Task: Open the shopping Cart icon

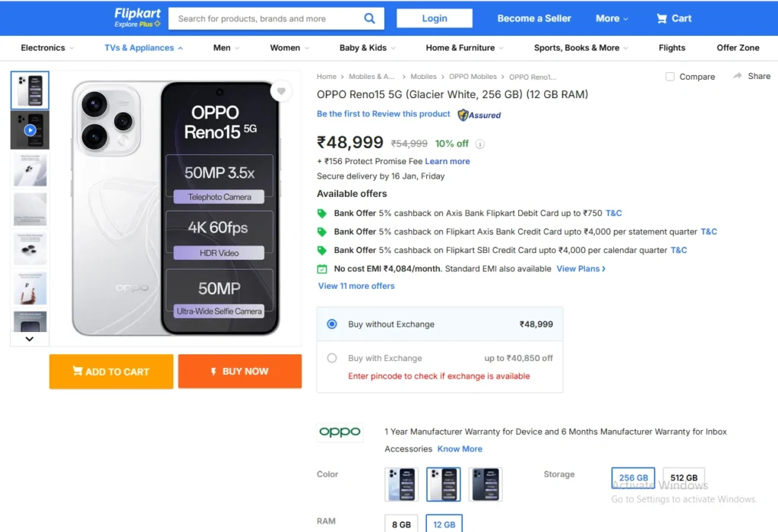Action: tap(663, 18)
